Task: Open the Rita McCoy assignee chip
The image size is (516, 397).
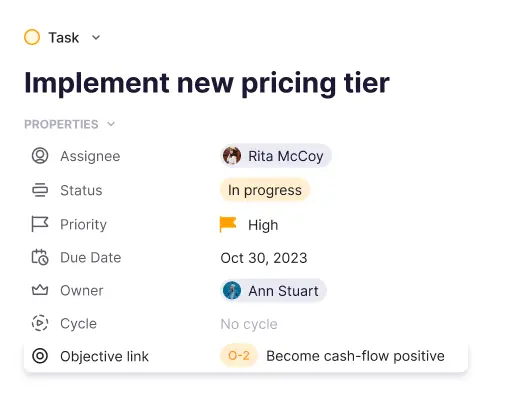Action: (x=276, y=156)
